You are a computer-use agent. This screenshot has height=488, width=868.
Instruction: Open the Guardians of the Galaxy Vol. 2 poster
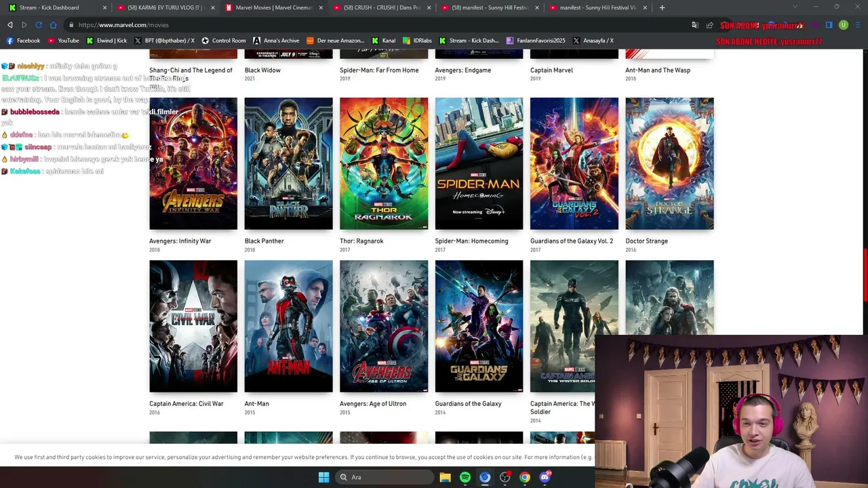(574, 163)
